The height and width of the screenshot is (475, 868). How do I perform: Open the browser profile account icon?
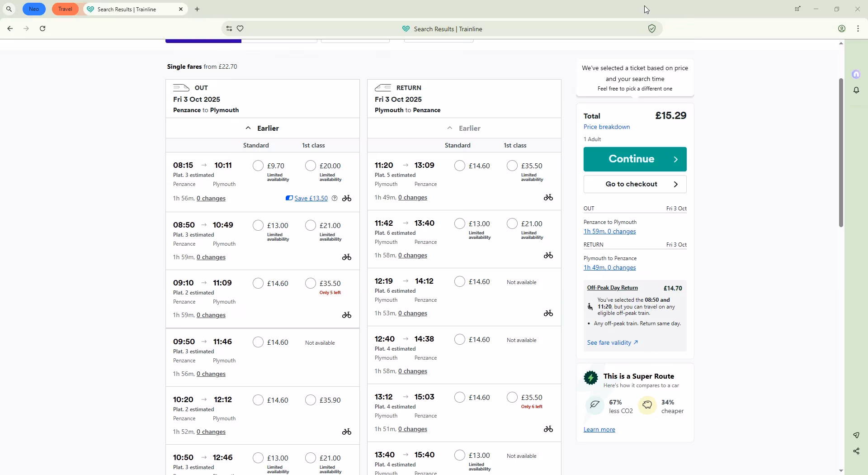(x=842, y=28)
